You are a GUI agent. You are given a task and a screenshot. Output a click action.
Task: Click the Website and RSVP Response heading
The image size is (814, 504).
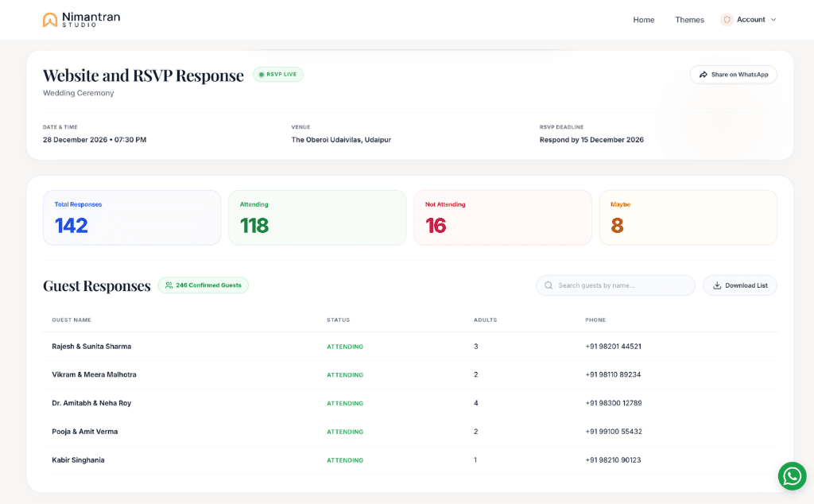click(143, 76)
